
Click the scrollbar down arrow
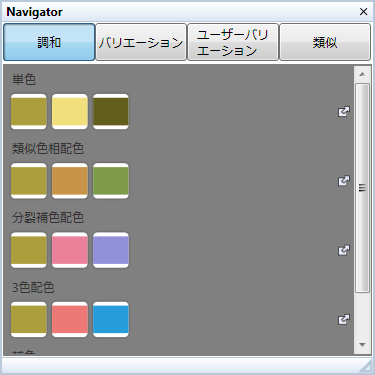pos(362,345)
